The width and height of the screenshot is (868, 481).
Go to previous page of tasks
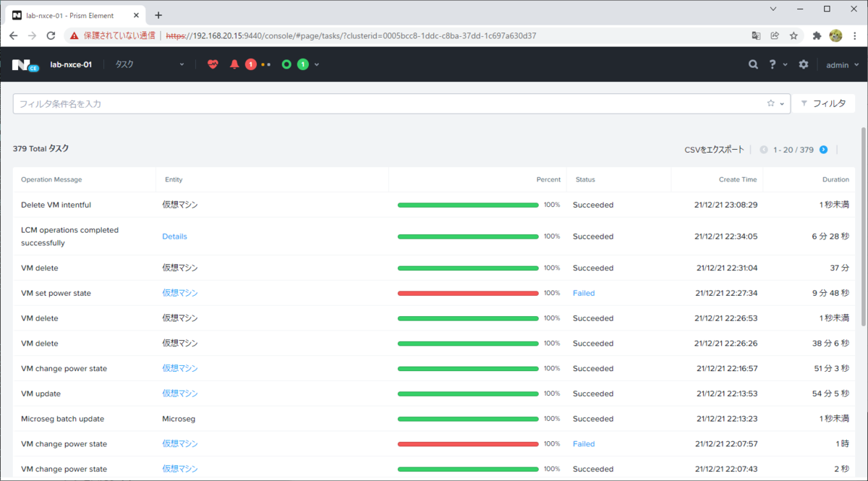(764, 150)
